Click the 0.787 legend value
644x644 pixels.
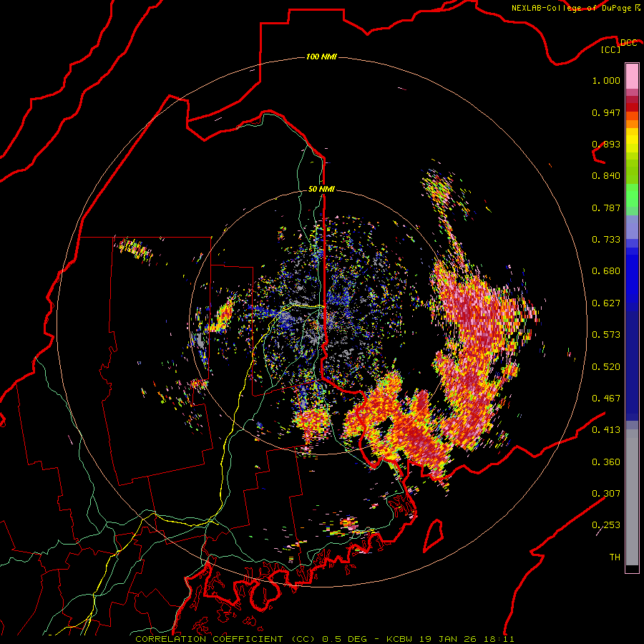[x=606, y=208]
